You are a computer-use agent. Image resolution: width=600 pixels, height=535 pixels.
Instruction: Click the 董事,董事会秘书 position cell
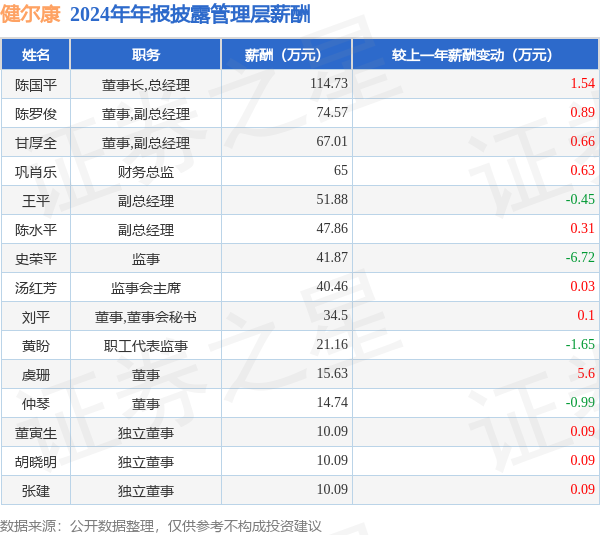(x=146, y=317)
